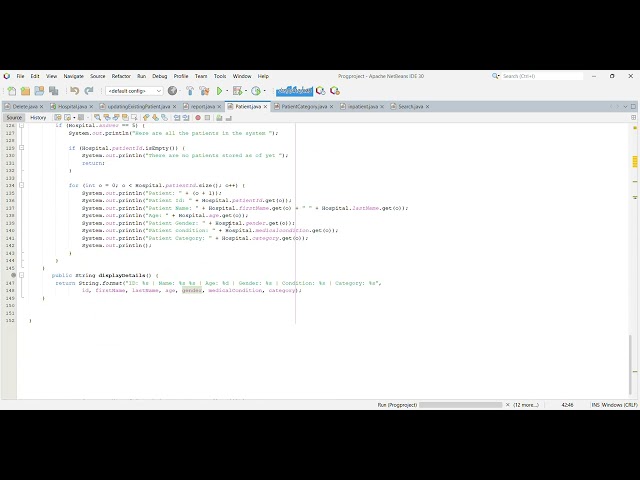Toggle Rectangular Selection icon in editor toolbar
Image resolution: width=640 pixels, height=480 pixels.
tap(134, 118)
